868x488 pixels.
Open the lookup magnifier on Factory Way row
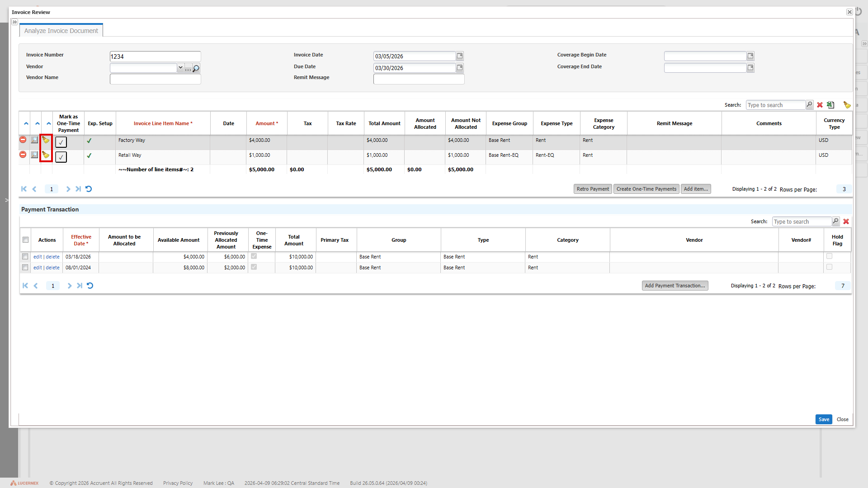(34, 140)
